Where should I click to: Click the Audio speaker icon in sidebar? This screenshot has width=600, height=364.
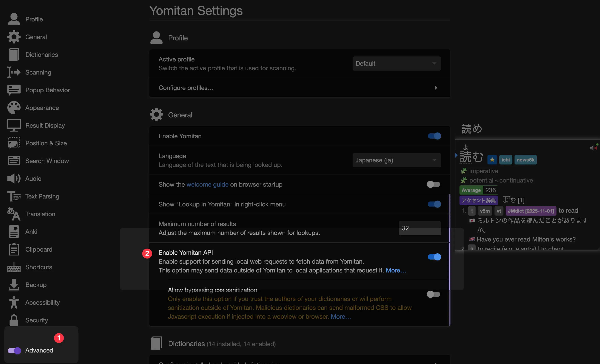(x=14, y=179)
